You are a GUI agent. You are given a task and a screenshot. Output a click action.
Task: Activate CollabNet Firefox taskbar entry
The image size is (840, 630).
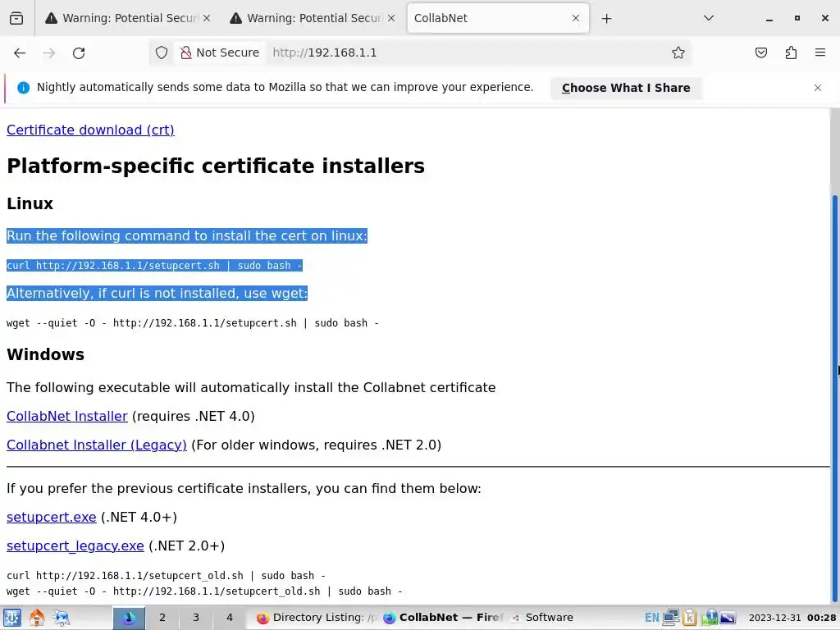click(x=443, y=618)
